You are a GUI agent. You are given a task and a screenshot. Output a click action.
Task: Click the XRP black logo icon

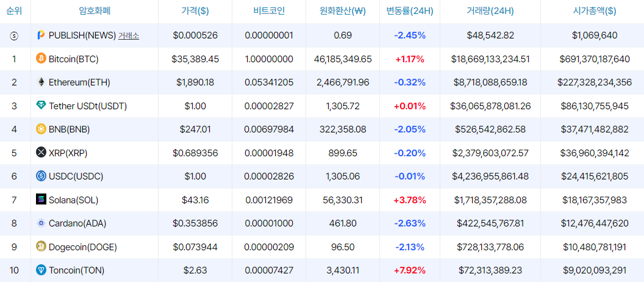pos(41,153)
